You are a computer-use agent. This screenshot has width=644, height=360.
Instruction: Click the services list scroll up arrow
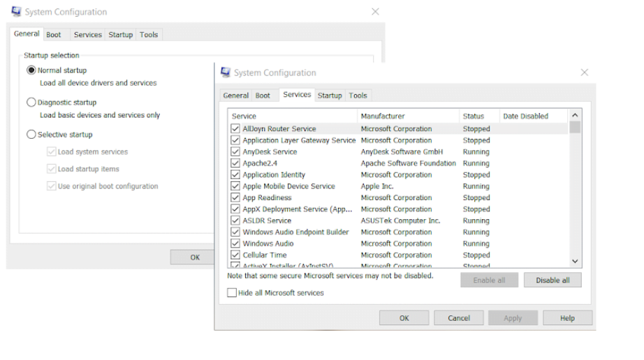click(575, 115)
